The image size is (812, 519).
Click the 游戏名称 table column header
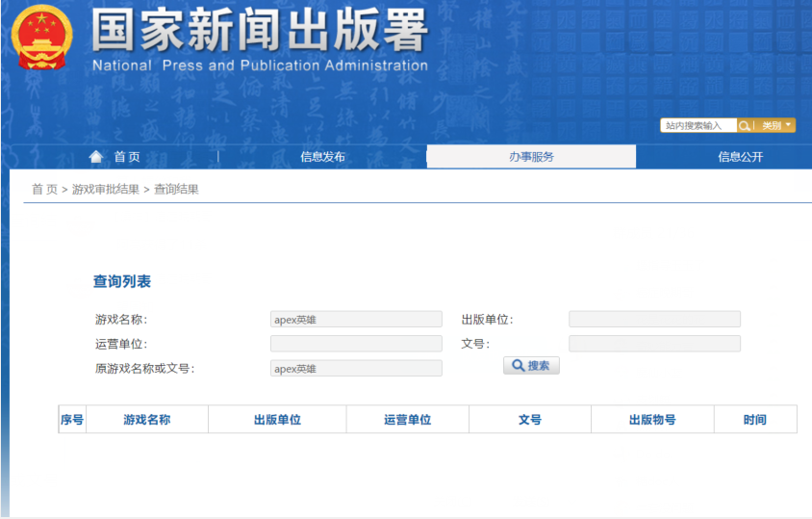click(147, 420)
